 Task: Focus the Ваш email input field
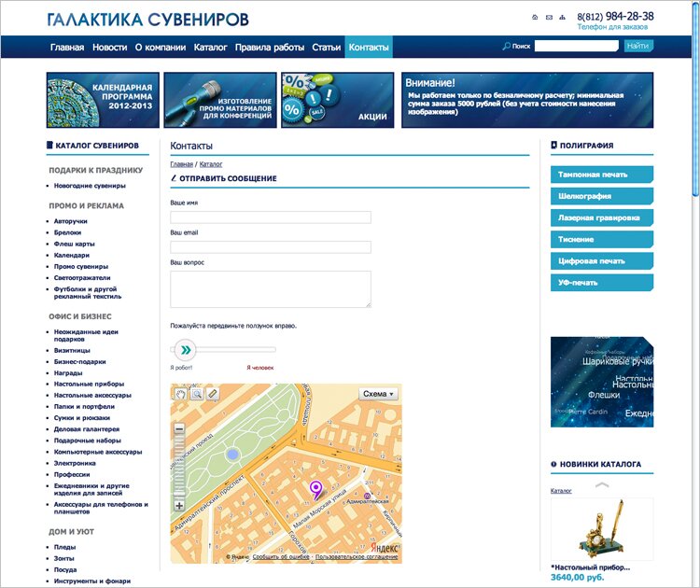[x=271, y=247]
